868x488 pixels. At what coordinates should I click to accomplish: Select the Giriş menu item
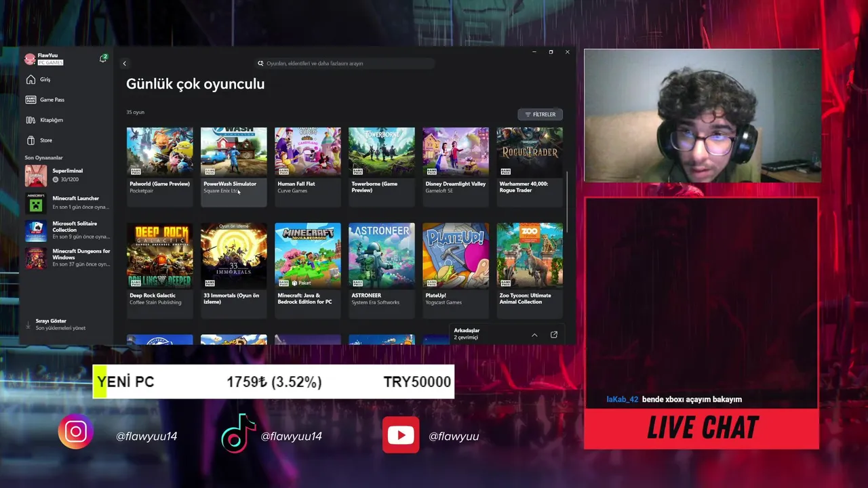pos(45,79)
